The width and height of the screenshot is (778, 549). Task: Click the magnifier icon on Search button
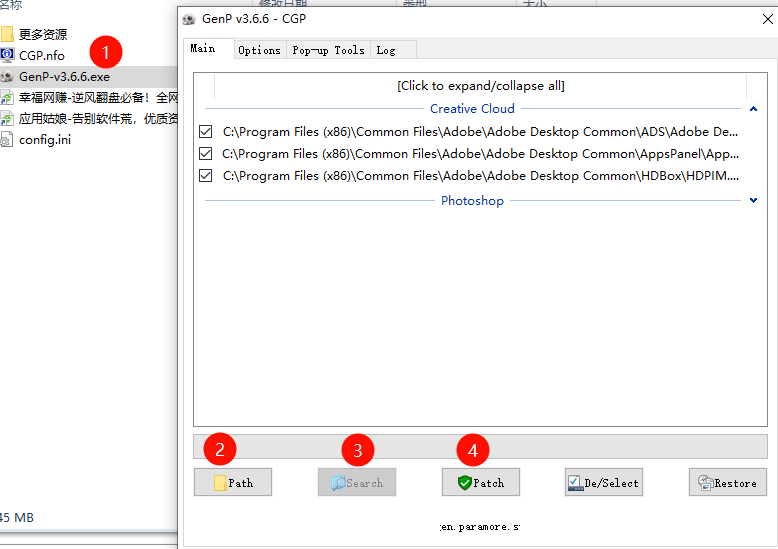click(x=338, y=483)
